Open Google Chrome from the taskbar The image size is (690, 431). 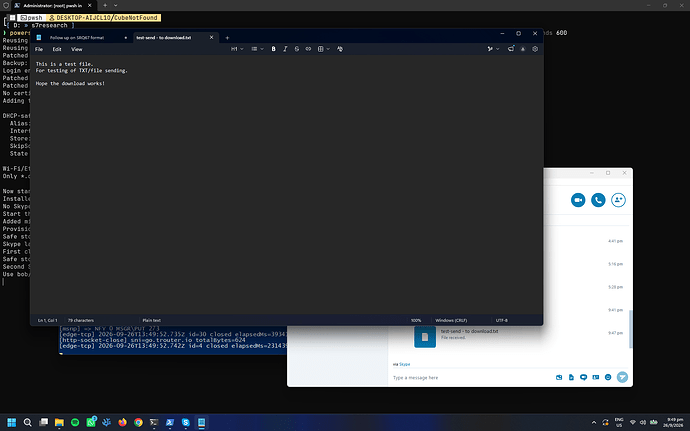pos(138,423)
